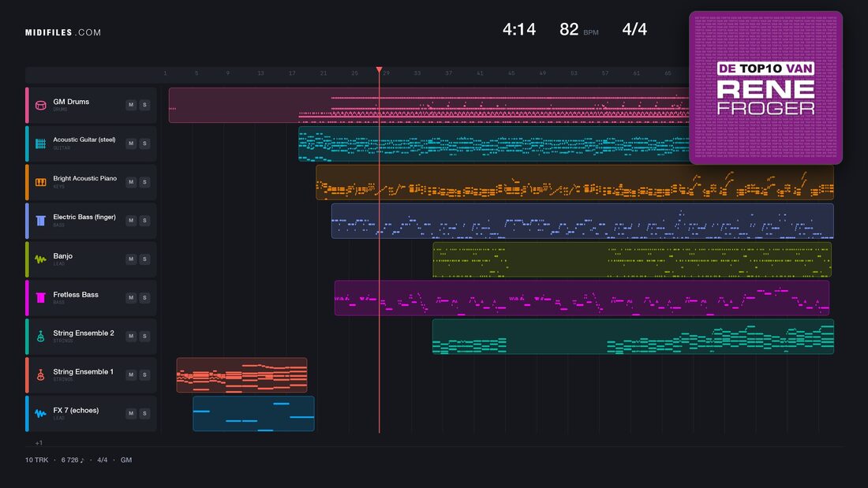
Task: Click the 6 726 notes count
Action: (x=73, y=460)
